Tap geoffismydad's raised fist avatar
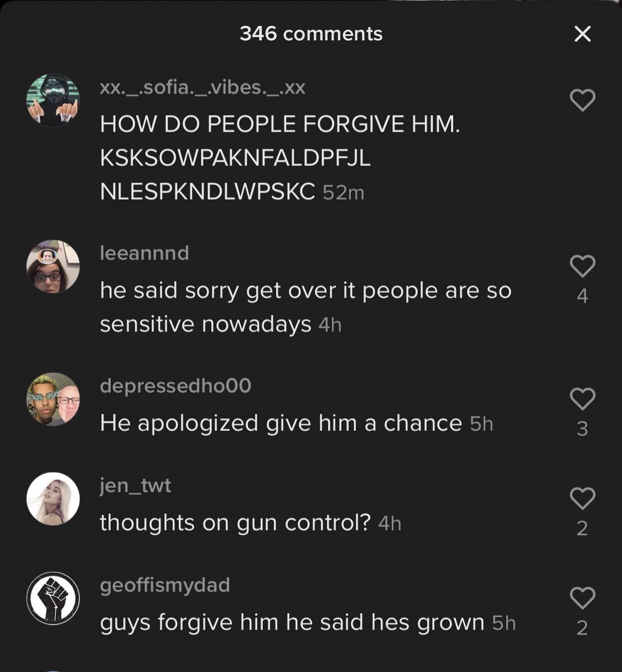This screenshot has height=672, width=622. pyautogui.click(x=53, y=599)
